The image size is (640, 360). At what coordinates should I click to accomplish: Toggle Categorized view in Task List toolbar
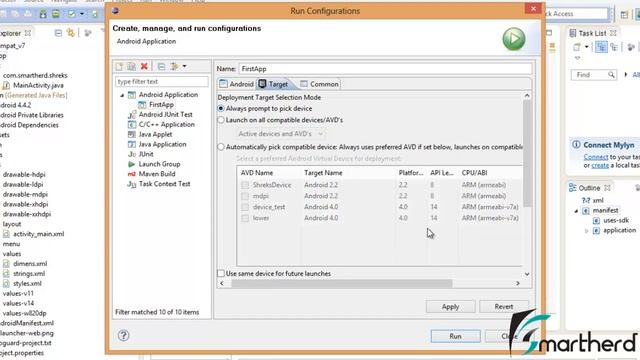click(x=601, y=47)
